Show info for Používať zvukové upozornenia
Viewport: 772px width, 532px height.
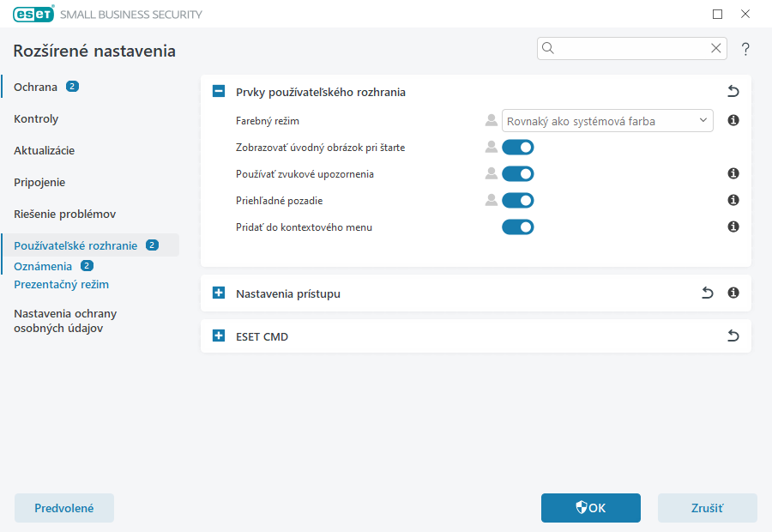click(x=733, y=174)
